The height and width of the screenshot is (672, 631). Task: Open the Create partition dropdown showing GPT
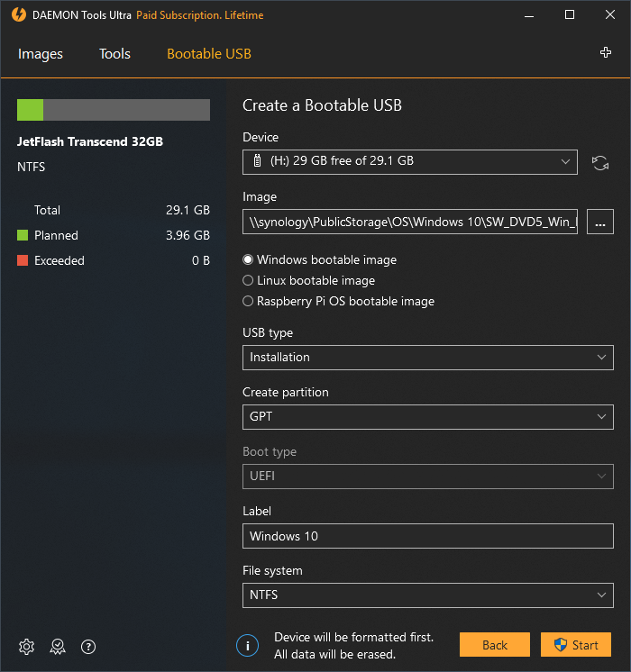pos(427,417)
